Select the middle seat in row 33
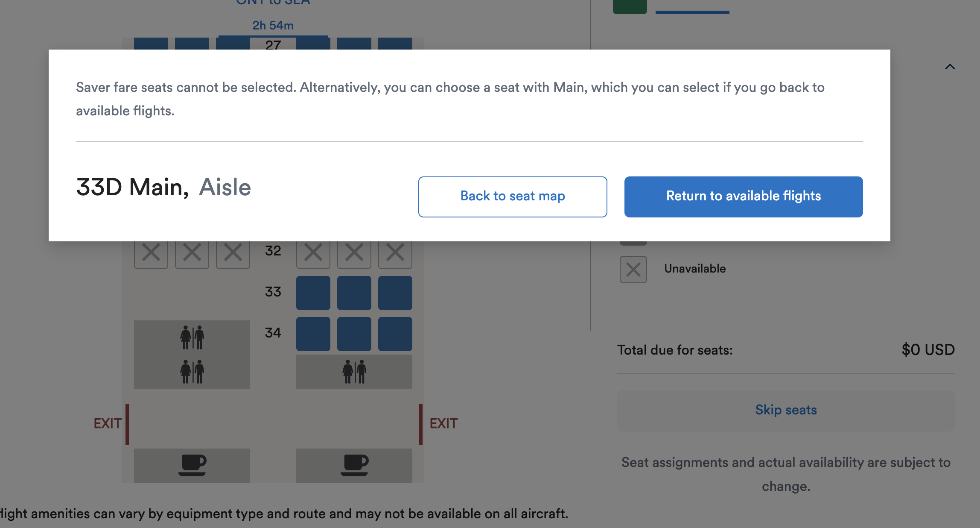980x528 pixels. pos(354,293)
